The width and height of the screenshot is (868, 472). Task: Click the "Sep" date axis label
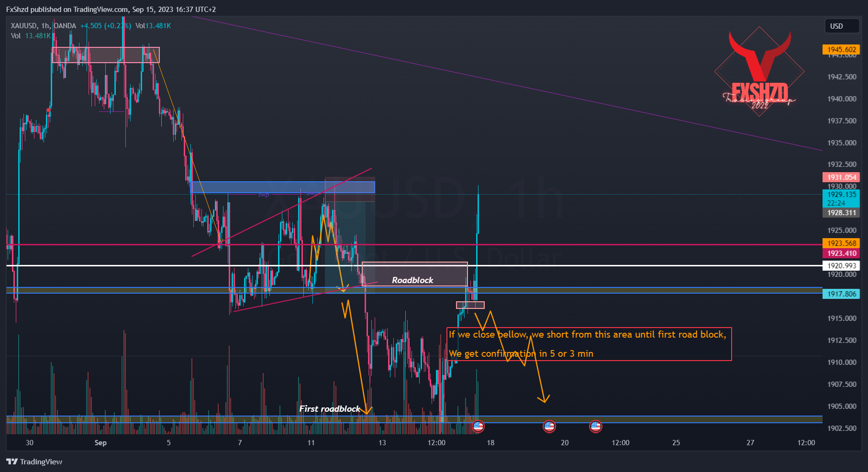click(x=100, y=443)
